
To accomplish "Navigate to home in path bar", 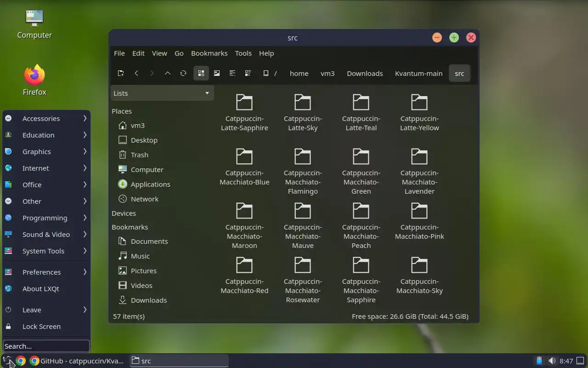I will pos(299,73).
